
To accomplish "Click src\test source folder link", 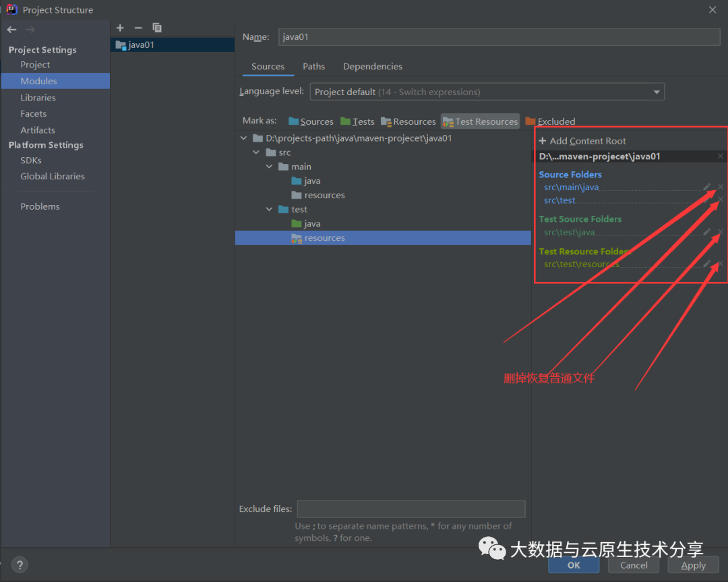I will click(559, 200).
